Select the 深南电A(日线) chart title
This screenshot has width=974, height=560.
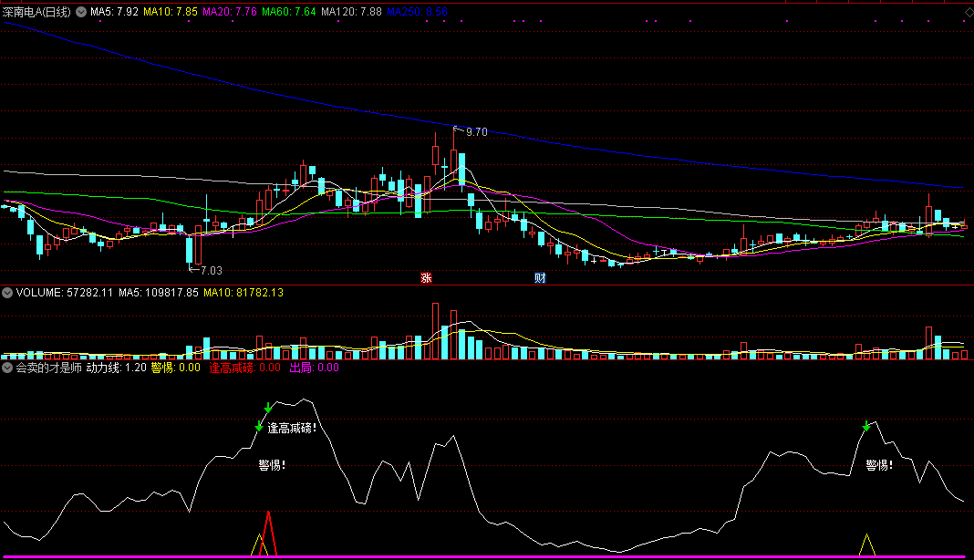[36, 12]
